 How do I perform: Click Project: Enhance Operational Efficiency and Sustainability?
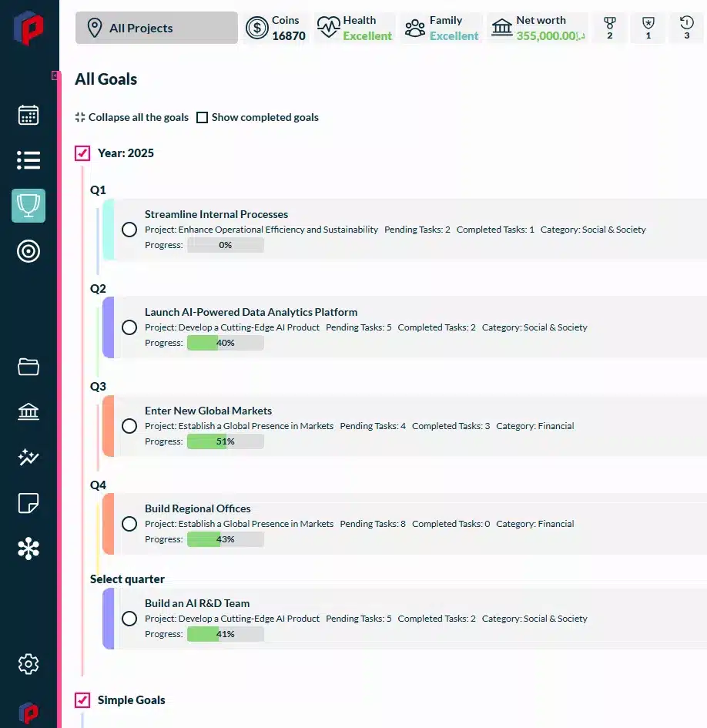(x=261, y=230)
